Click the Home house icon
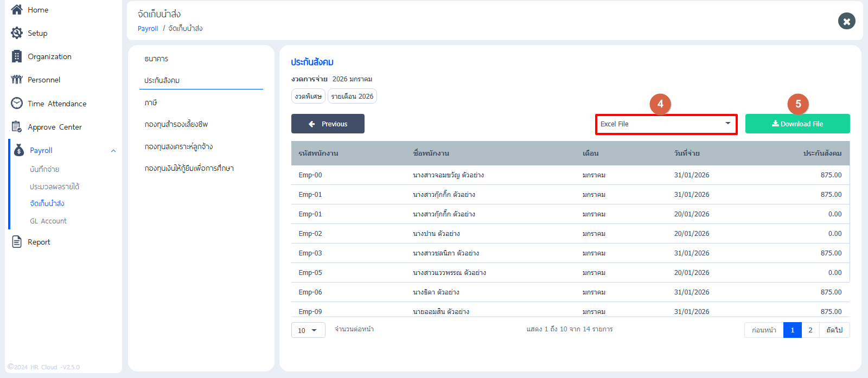The width and height of the screenshot is (868, 378). pos(17,10)
